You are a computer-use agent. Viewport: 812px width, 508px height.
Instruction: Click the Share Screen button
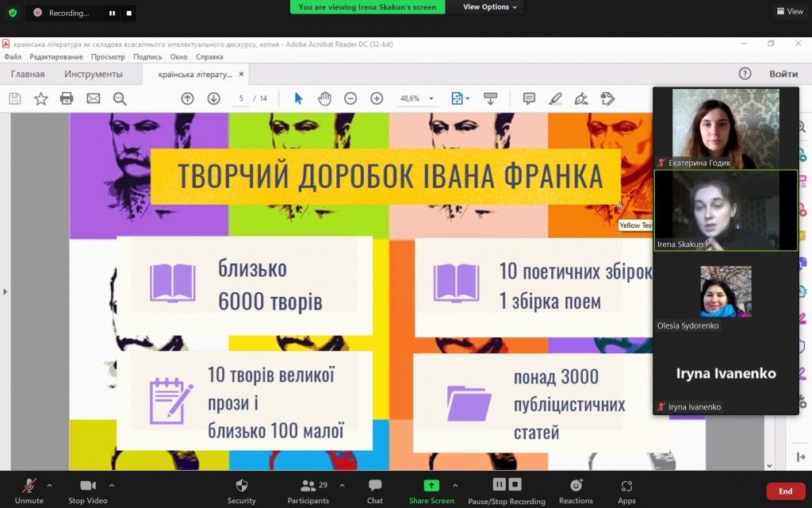(x=431, y=491)
